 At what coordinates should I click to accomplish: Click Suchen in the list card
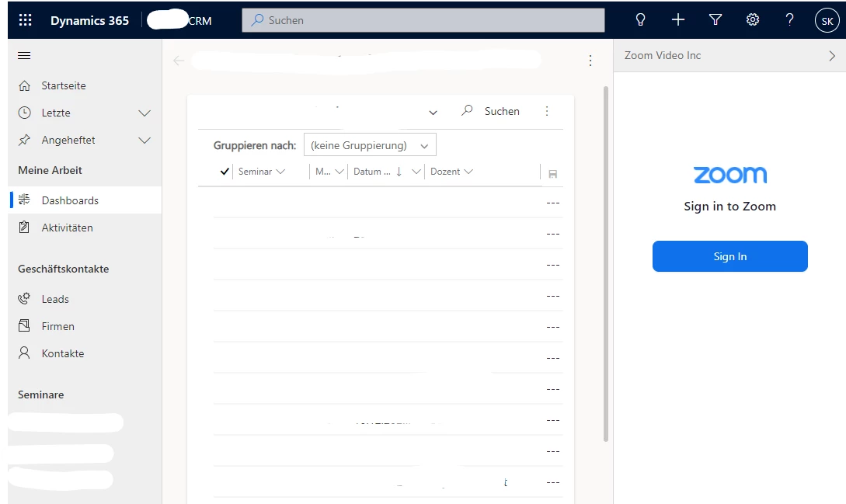pyautogui.click(x=502, y=111)
